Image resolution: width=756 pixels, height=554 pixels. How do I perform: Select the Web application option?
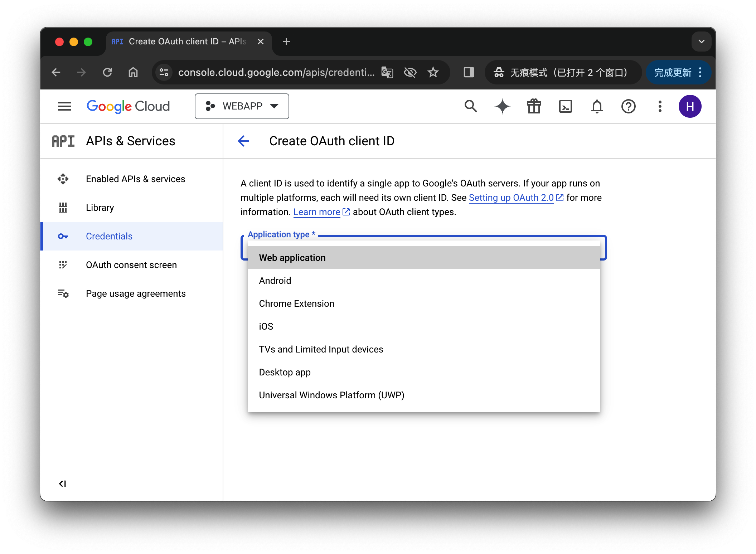coord(292,257)
